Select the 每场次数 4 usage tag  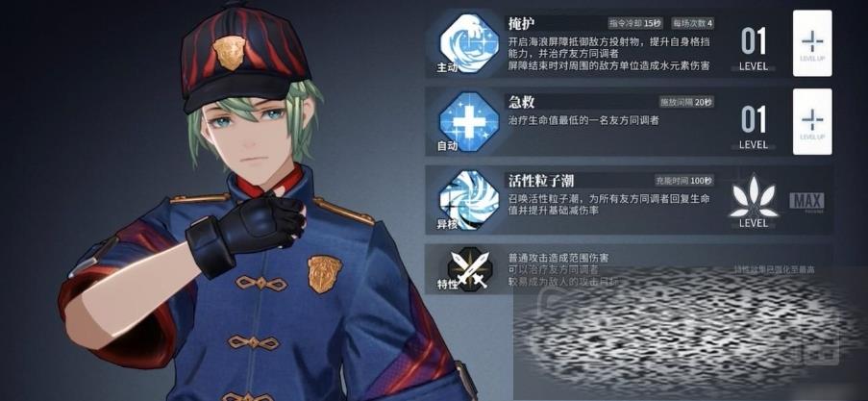point(692,23)
